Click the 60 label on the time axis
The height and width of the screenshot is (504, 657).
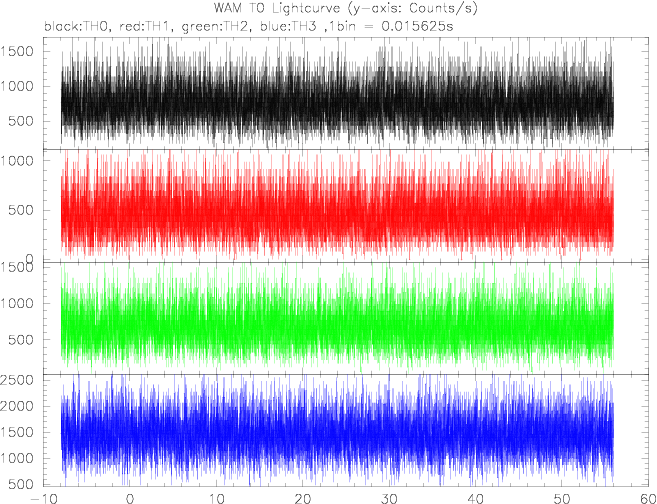647,499
